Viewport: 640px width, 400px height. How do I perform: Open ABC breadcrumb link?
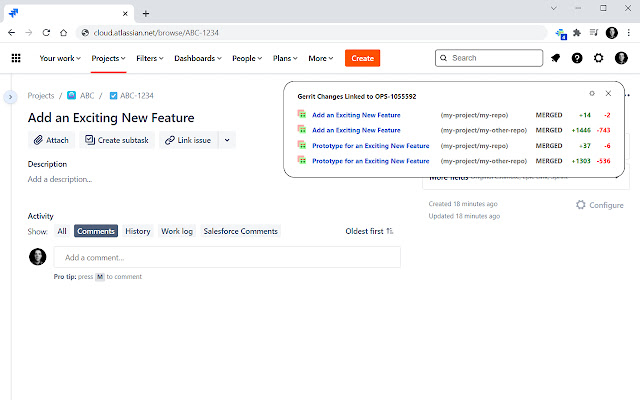point(87,96)
